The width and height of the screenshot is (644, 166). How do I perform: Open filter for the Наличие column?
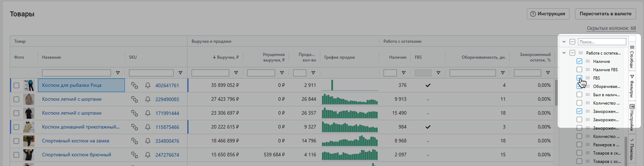click(x=404, y=73)
